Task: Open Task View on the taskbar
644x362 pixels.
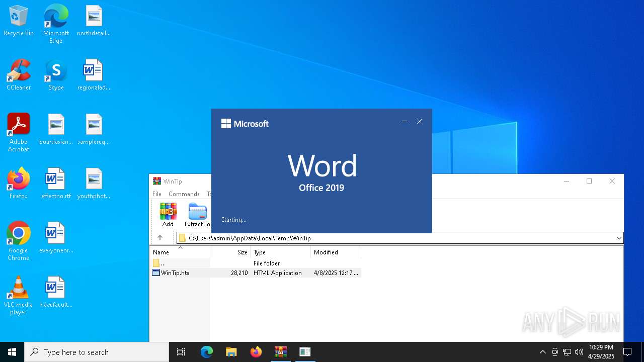Action: [181, 352]
